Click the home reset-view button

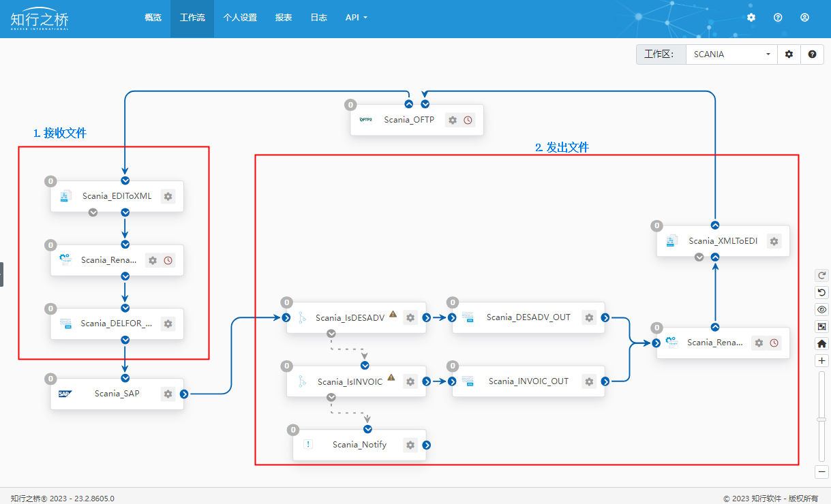(822, 344)
